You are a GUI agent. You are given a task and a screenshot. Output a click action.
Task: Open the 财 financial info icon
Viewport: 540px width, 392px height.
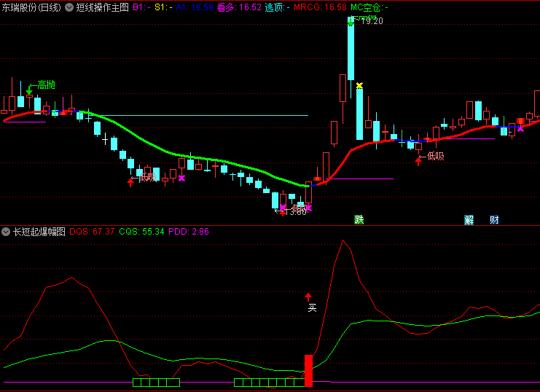click(494, 219)
